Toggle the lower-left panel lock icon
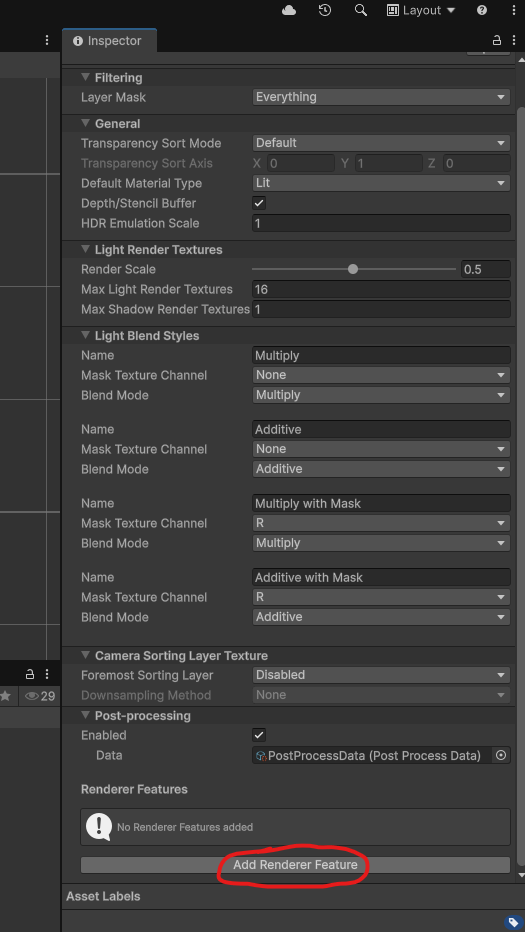The image size is (525, 932). click(30, 674)
